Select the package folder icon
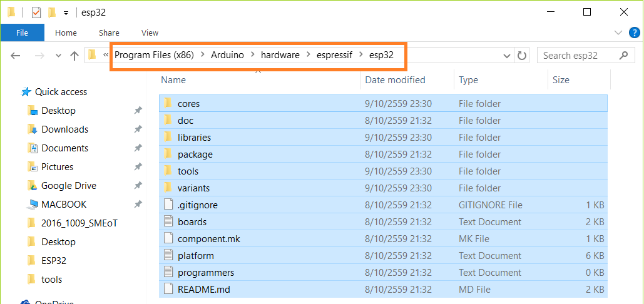Image resolution: width=644 pixels, height=304 pixels. point(168,154)
